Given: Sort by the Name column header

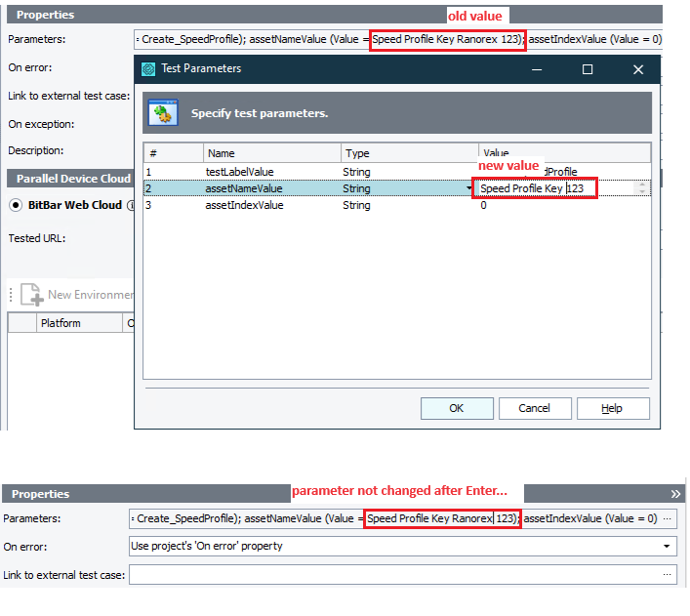Looking at the screenshot, I should (x=271, y=153).
